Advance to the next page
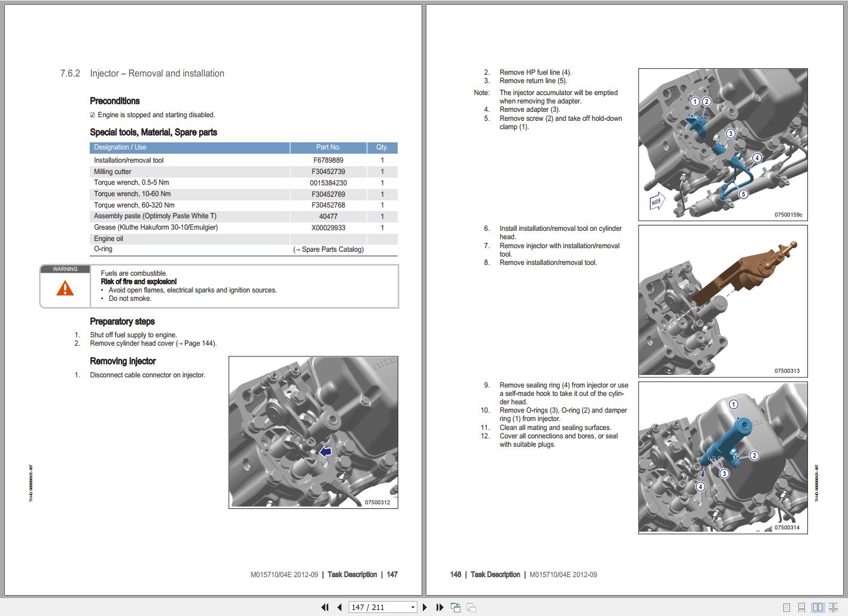848x616 pixels. [x=425, y=607]
